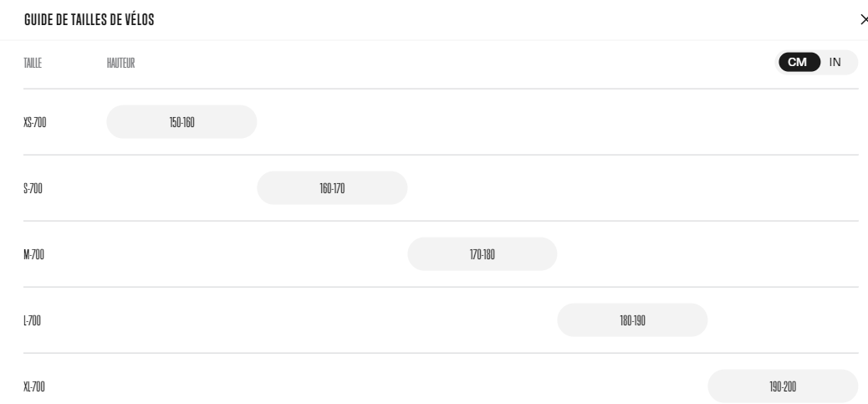
Task: Click the HAUTEUR column header
Action: [x=120, y=63]
